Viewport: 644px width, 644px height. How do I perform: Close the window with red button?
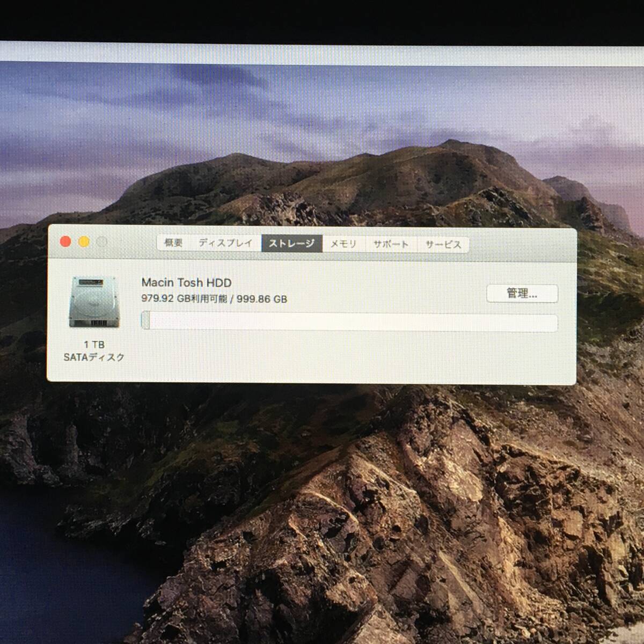(65, 242)
